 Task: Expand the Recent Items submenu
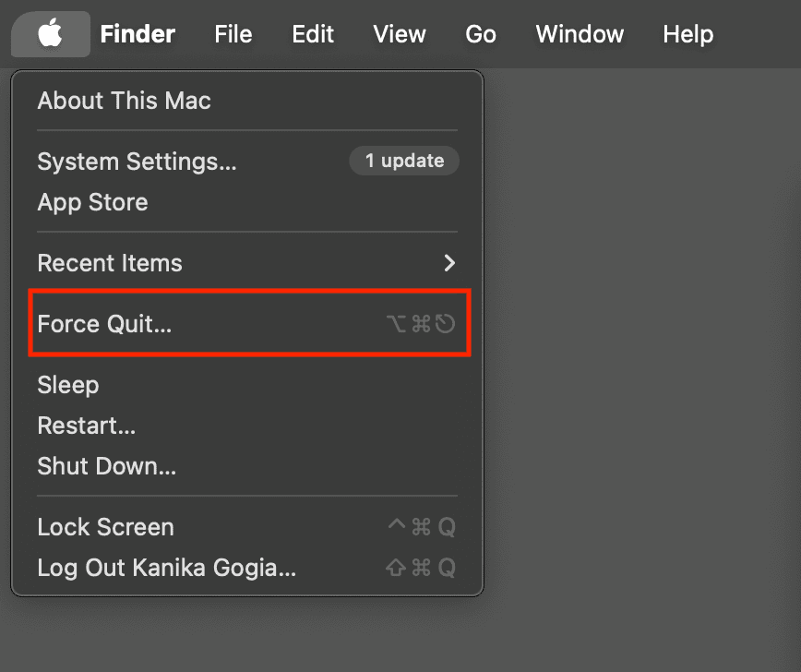click(109, 263)
